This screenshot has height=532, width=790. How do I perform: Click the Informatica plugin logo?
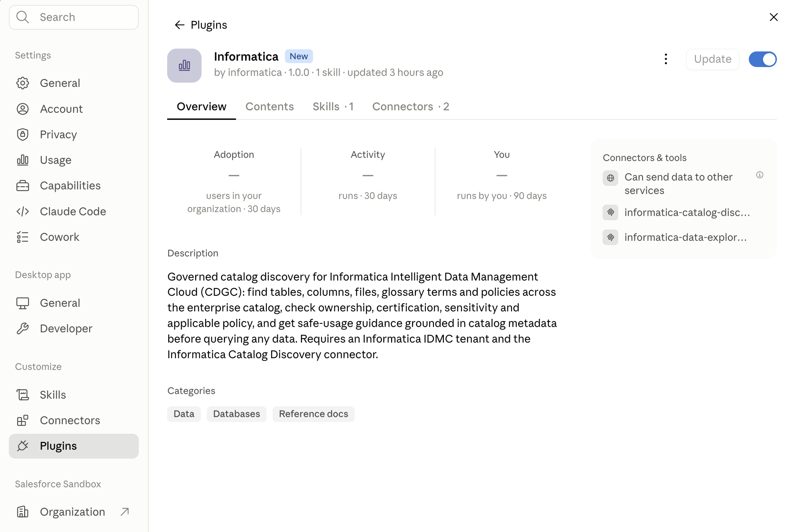[x=184, y=66]
